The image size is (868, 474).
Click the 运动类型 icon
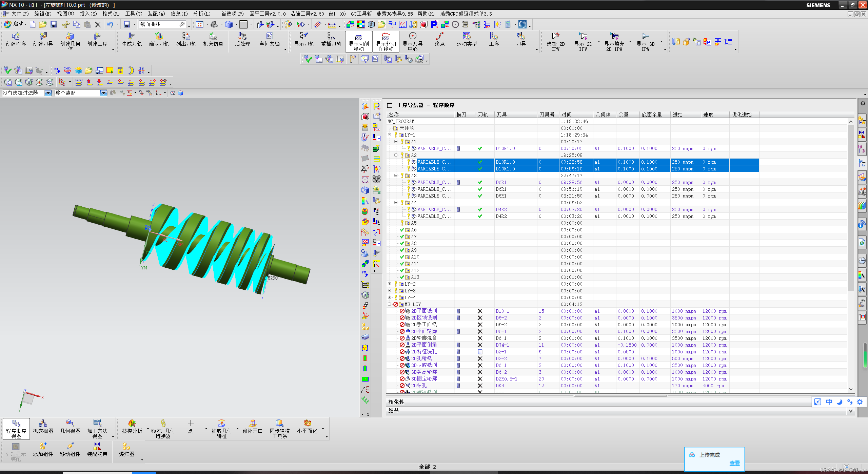(467, 40)
